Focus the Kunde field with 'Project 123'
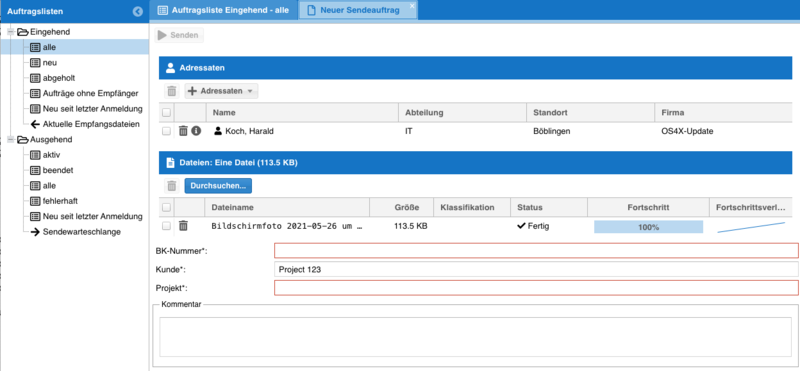This screenshot has height=371, width=800. [x=536, y=269]
